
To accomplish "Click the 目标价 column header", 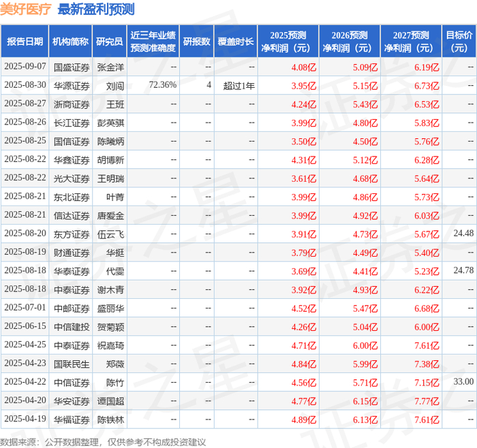I will pos(459,42).
